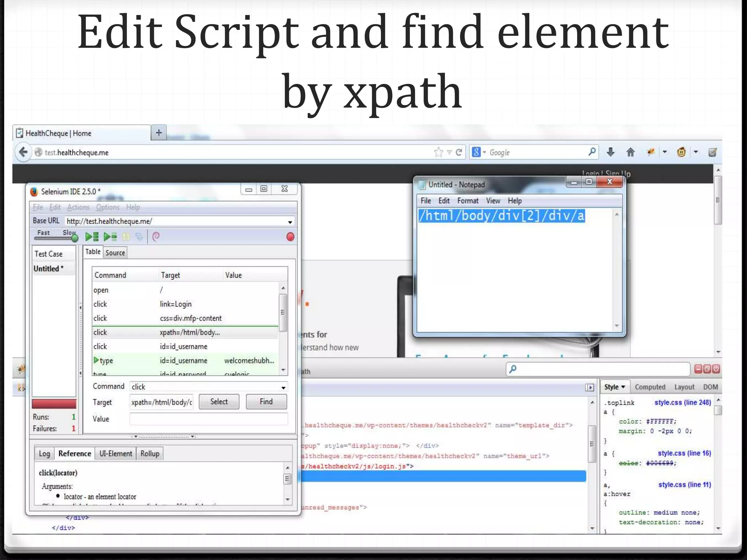This screenshot has width=747, height=560.
Task: Open Style tab dropdown arrow in Firebug
Action: point(623,387)
